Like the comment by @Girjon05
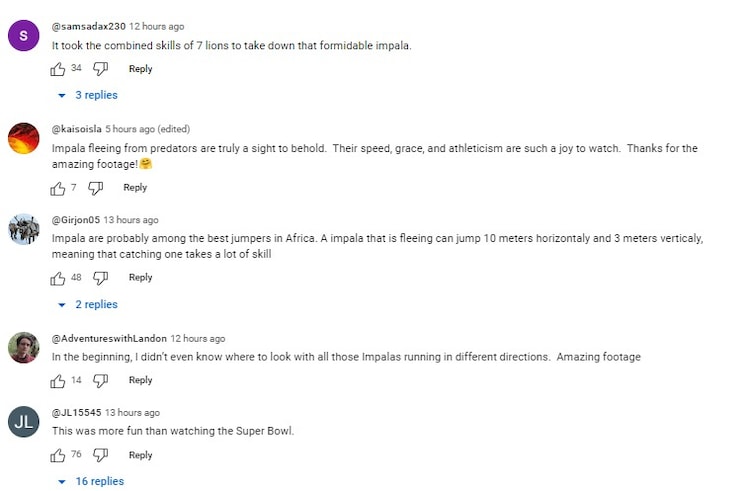 click(x=58, y=278)
